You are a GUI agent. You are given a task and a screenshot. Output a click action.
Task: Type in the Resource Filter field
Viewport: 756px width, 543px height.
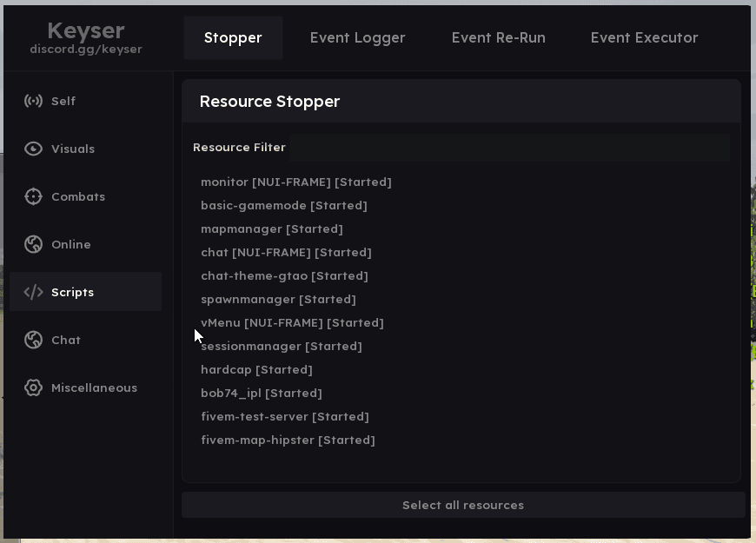point(508,148)
